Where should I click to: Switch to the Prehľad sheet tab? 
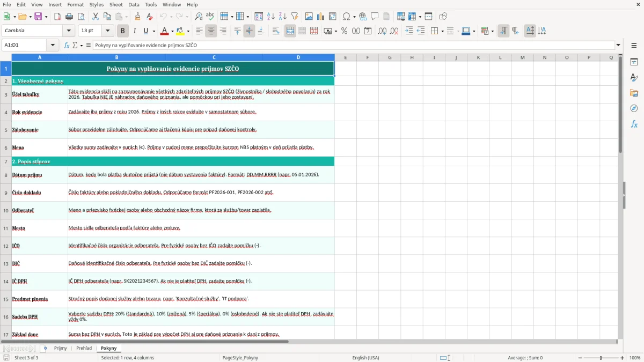tap(84, 349)
